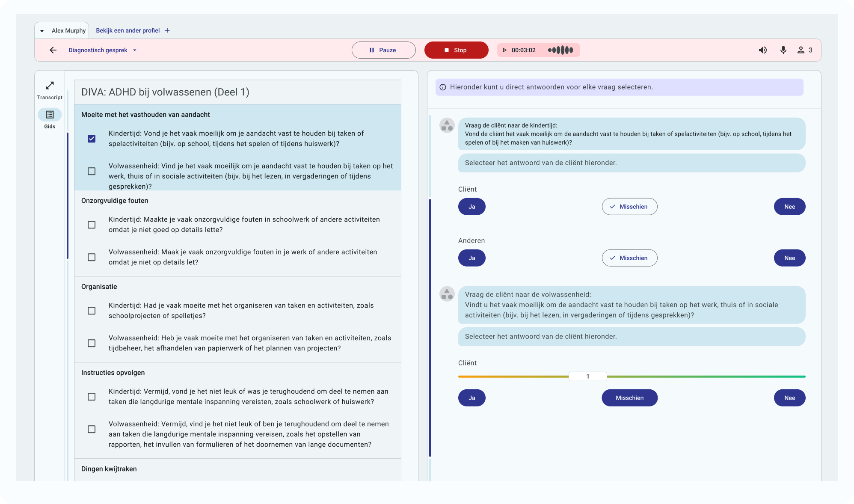Image resolution: width=854 pixels, height=504 pixels.
Task: Open Bekijk een ander profiel tab
Action: [128, 30]
